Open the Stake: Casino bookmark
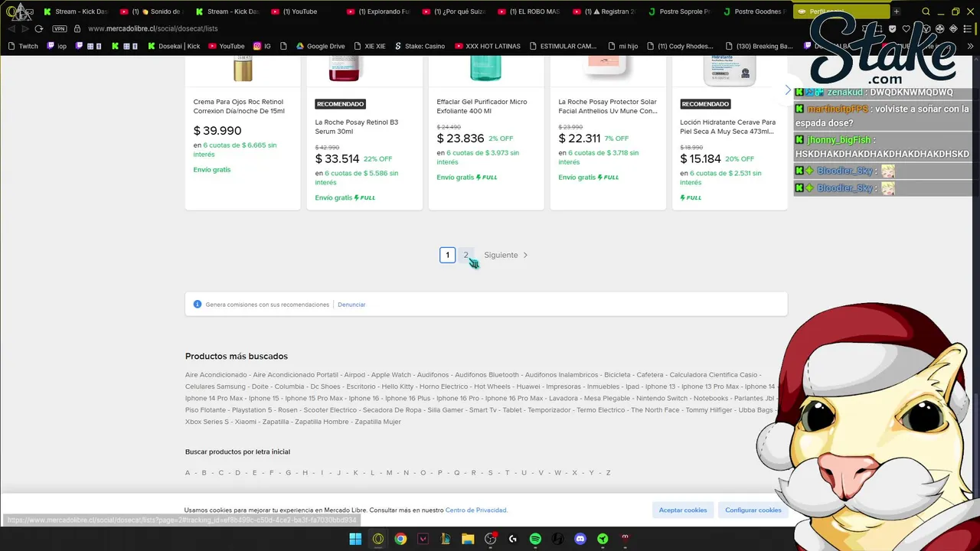The height and width of the screenshot is (551, 980). click(420, 46)
